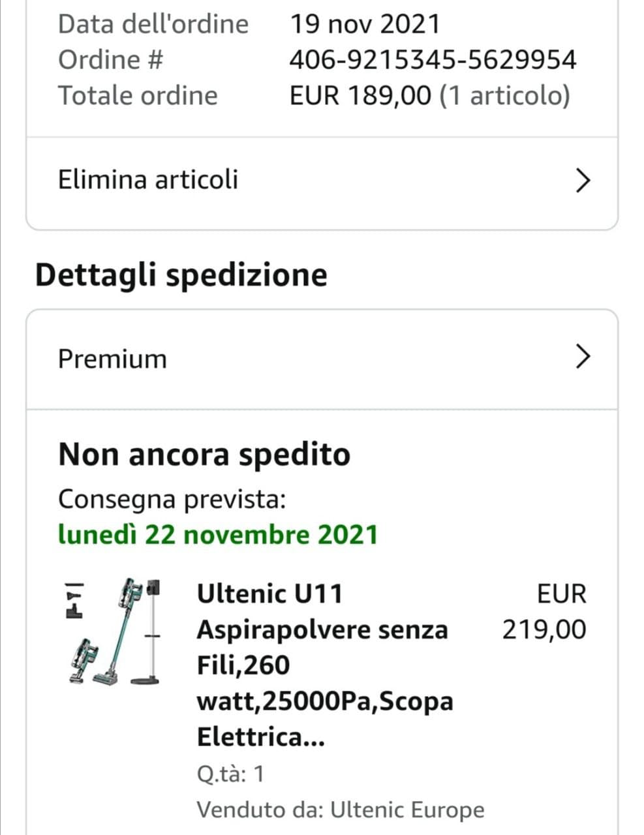Visit the Ultenic Europe seller link
644x835 pixels.
(407, 810)
